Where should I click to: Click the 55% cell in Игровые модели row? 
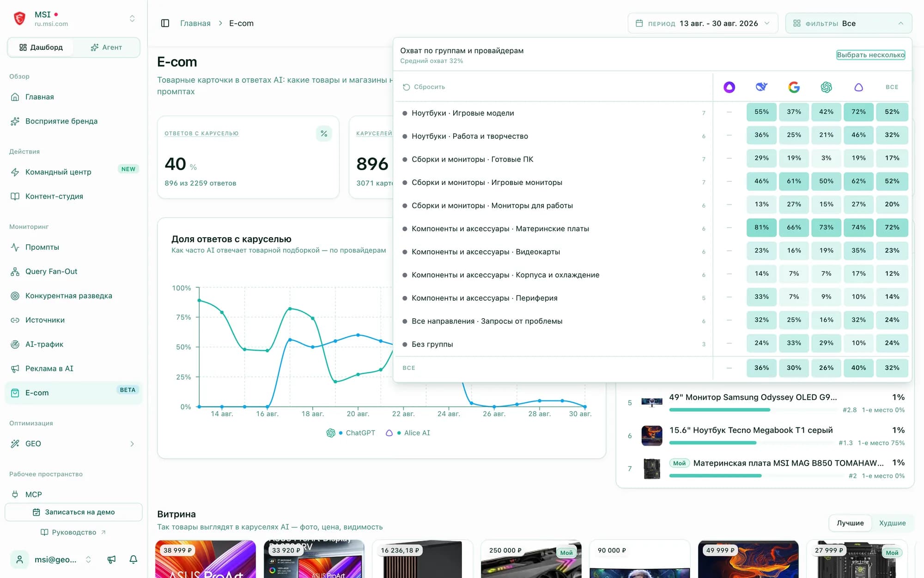pos(762,112)
